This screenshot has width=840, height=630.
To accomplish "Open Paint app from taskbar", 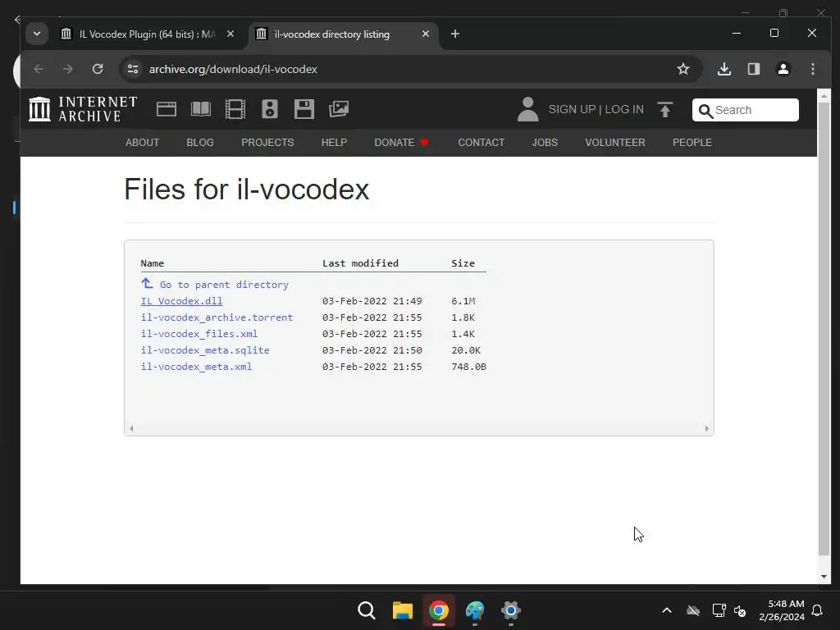I will (475, 610).
